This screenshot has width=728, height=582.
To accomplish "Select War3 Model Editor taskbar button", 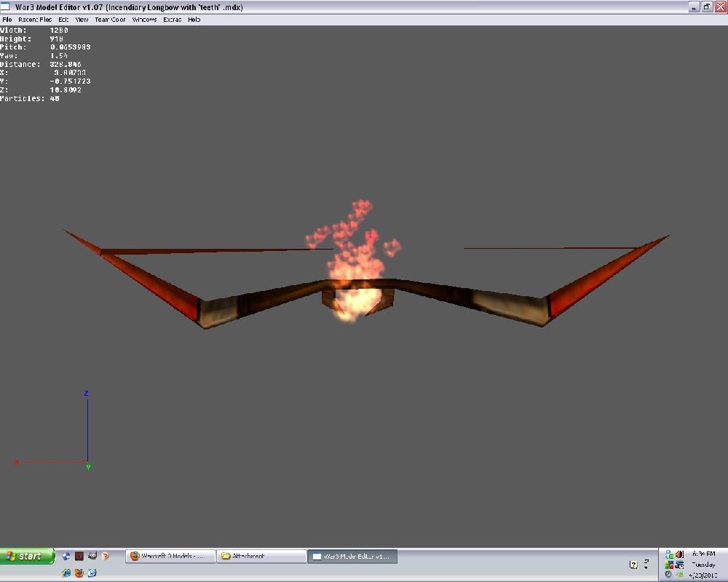I will pos(352,556).
